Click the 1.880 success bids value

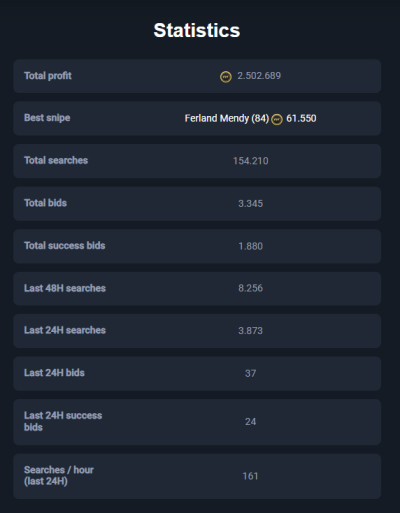(251, 246)
